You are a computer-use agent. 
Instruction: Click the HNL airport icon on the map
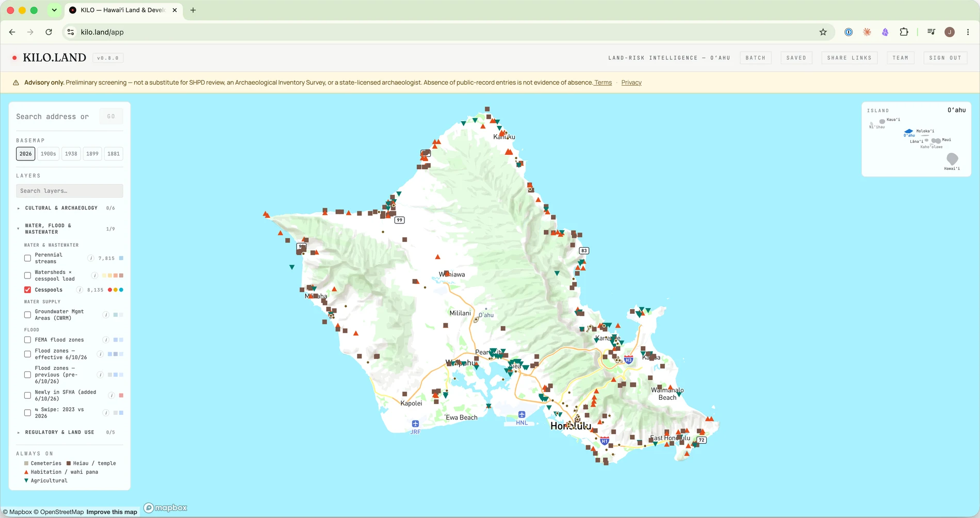pyautogui.click(x=521, y=414)
